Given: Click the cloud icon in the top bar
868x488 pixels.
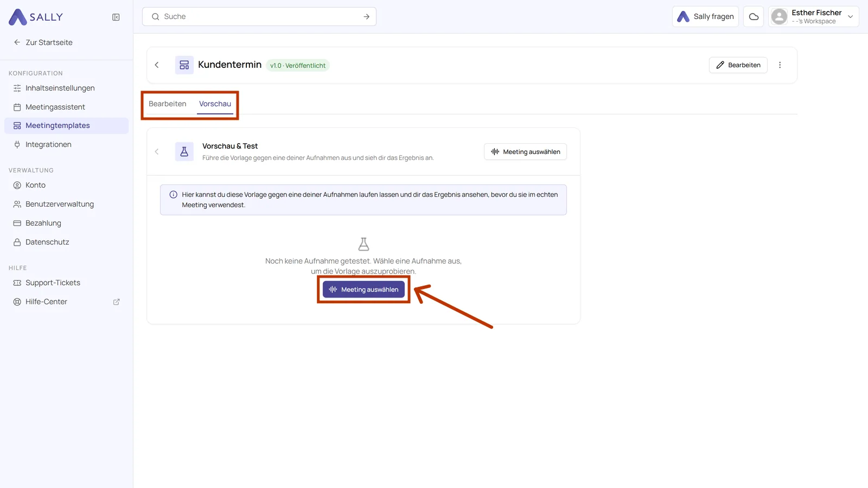Looking at the screenshot, I should tap(754, 17).
